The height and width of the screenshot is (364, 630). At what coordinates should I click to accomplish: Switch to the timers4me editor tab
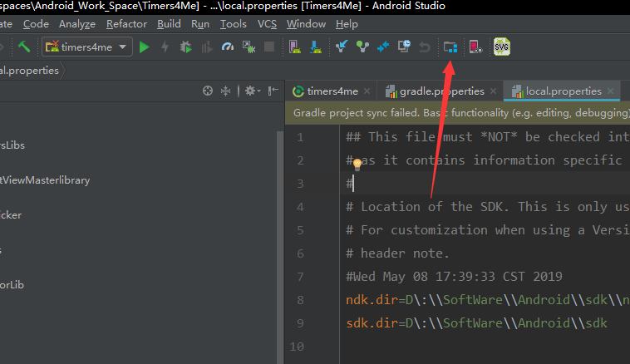pos(332,91)
